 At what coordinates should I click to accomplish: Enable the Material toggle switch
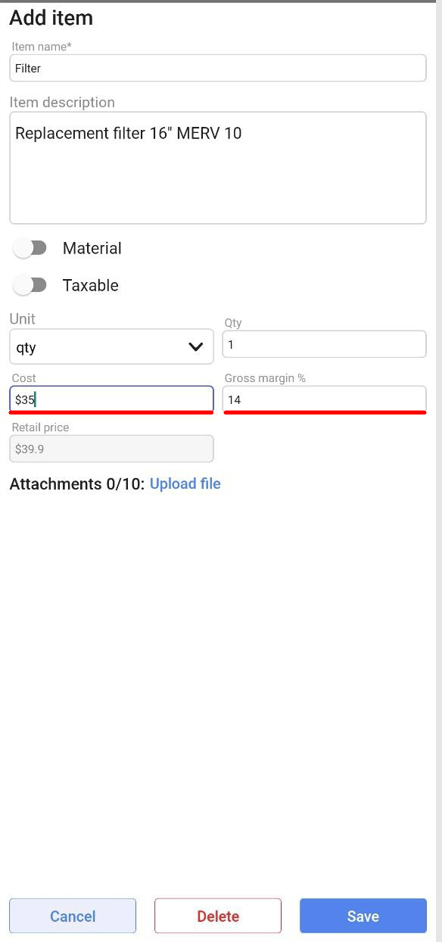(x=30, y=248)
